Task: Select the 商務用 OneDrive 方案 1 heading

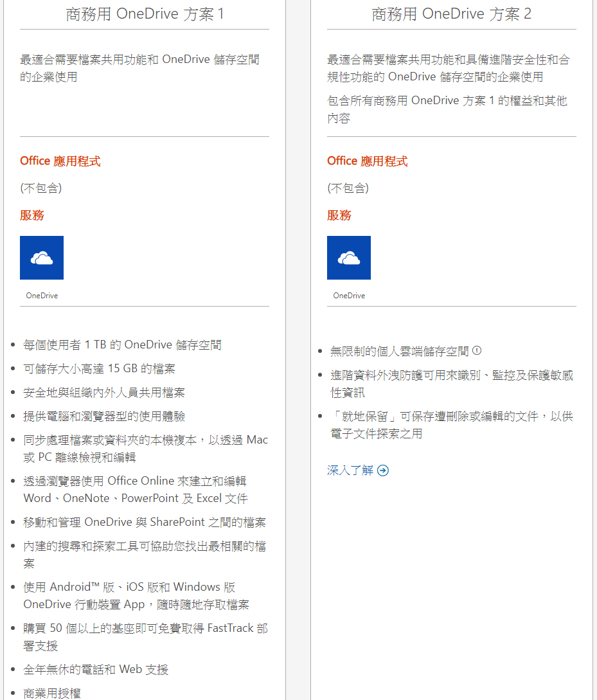Action: (x=145, y=14)
